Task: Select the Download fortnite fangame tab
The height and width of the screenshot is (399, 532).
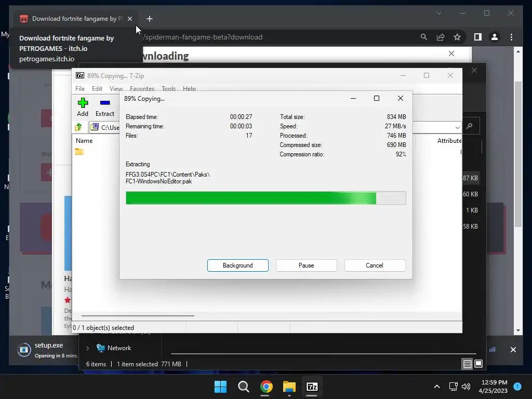Action: [x=75, y=19]
